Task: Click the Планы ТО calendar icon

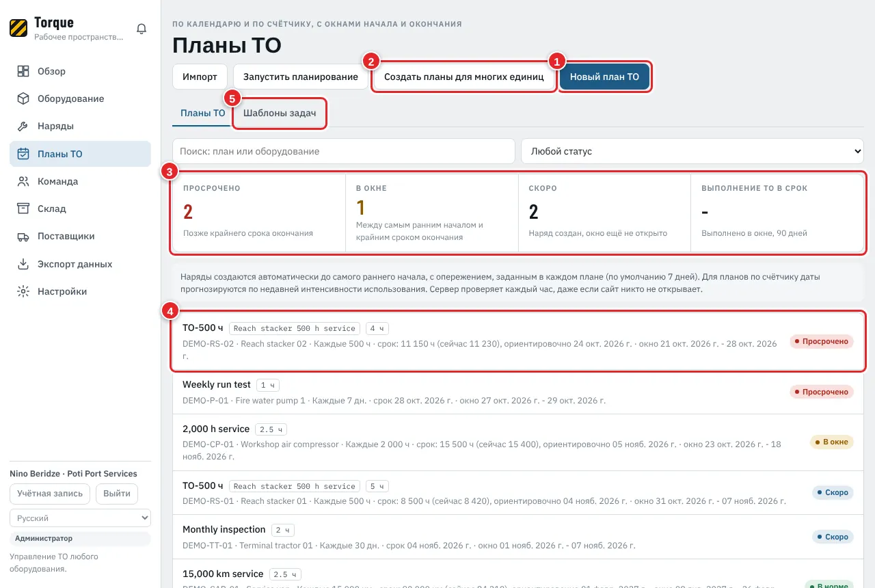Action: pyautogui.click(x=23, y=154)
